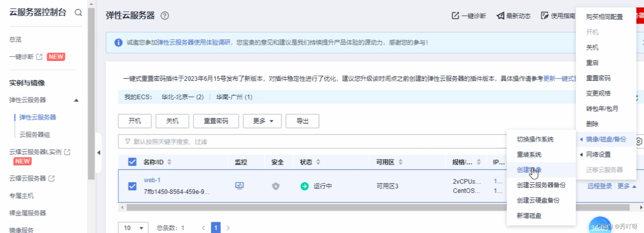The width and height of the screenshot is (644, 233).
Task: Choose 创建云硬盘备份 in the submenu
Action: (538, 200)
